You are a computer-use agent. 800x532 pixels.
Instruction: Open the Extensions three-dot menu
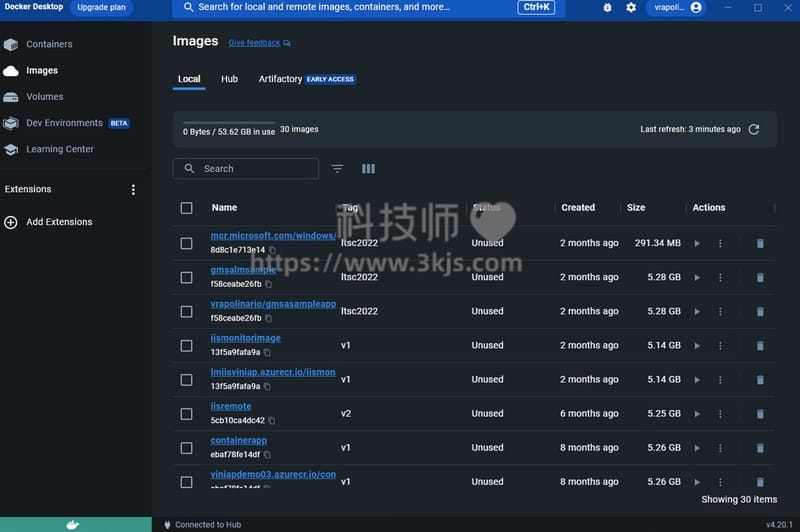click(x=133, y=190)
